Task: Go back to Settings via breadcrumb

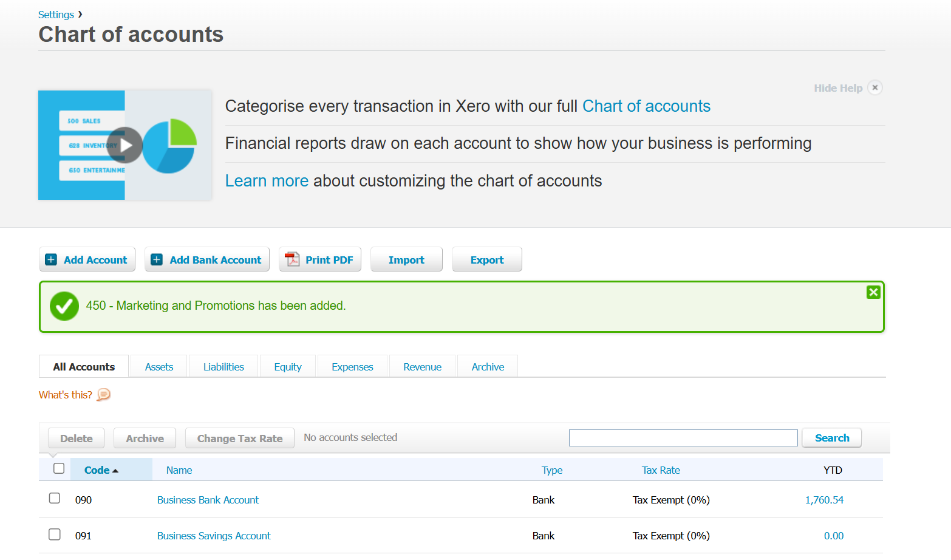Action: [56, 15]
